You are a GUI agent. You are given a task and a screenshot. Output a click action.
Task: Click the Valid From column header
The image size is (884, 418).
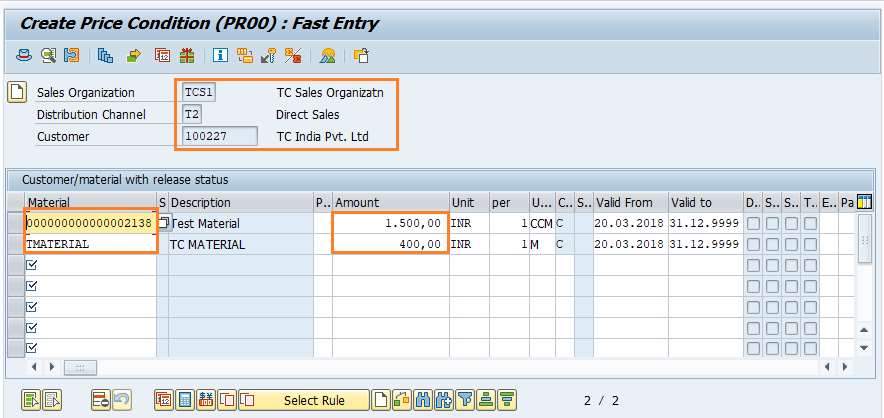pos(629,202)
